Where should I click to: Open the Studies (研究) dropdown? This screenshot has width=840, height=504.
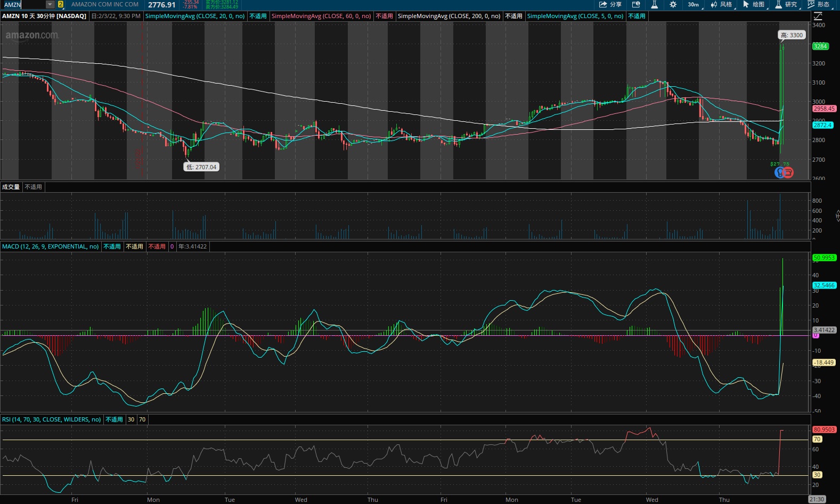coord(787,4)
